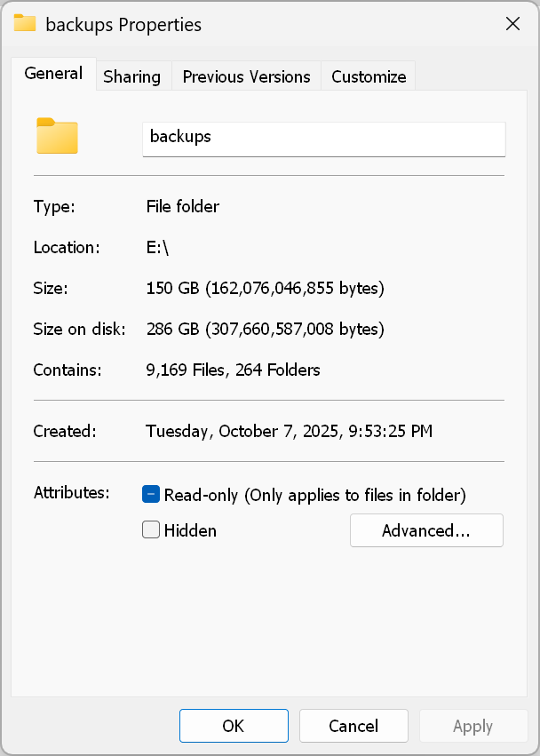Click the folder icon in the title bar

25,24
